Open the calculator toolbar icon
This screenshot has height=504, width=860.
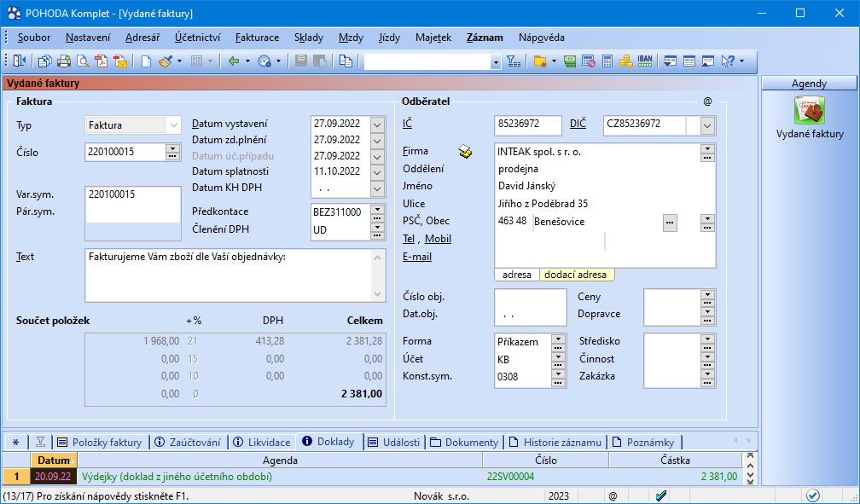(607, 61)
